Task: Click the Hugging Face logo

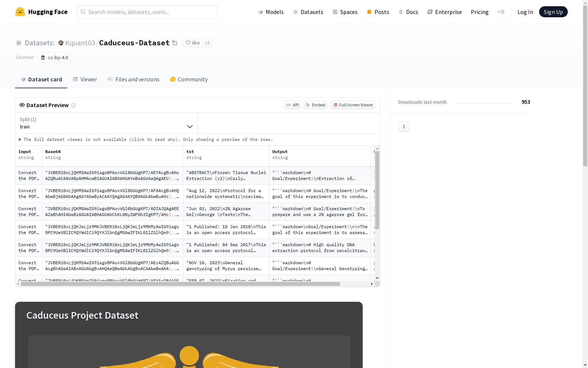Action: 42,12
